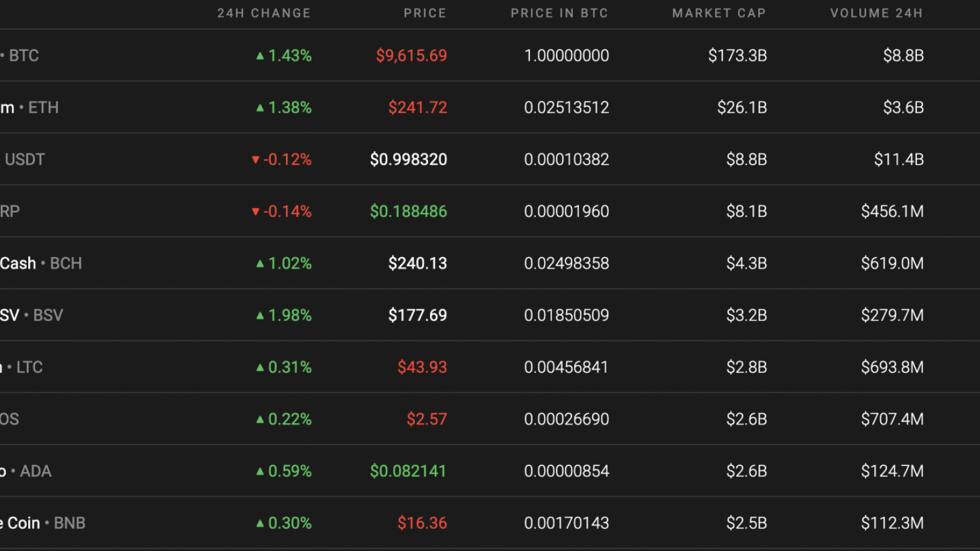Click the 1.00000000 BTC price value
Screen dimensions: 980x551
click(x=567, y=56)
